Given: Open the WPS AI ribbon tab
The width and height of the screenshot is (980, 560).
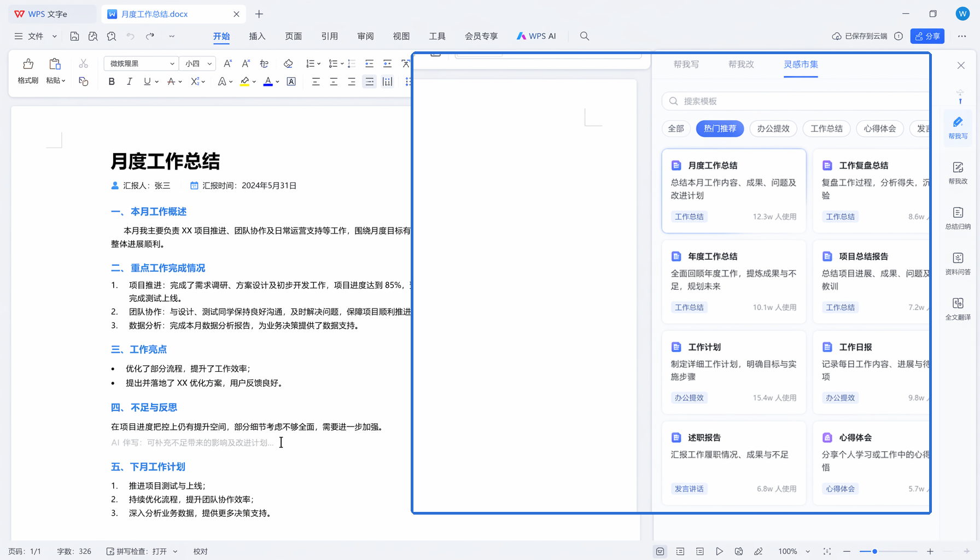Looking at the screenshot, I should click(x=536, y=36).
